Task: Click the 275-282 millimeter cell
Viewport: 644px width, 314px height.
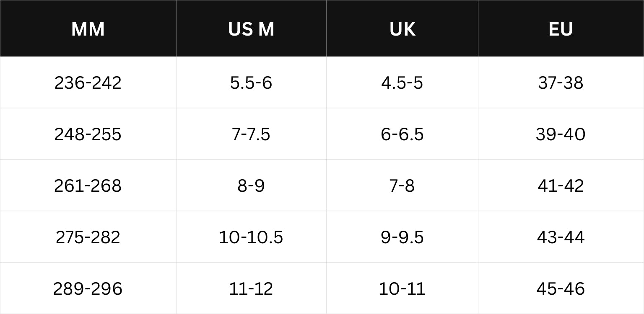Action: [88, 237]
